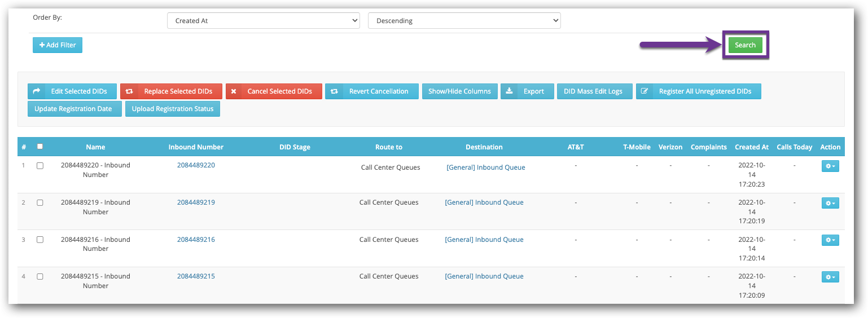This screenshot has height=318, width=868.
Task: Open the gear action menu for row 2084489220
Action: click(x=830, y=166)
